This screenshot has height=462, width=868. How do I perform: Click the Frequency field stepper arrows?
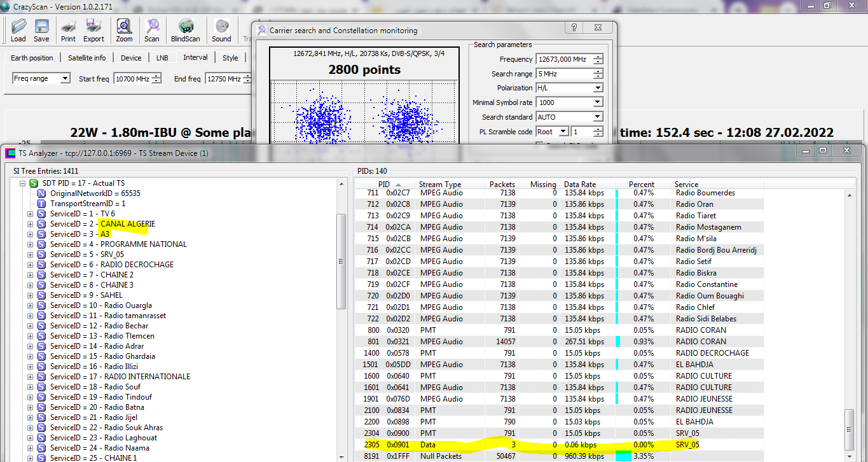click(598, 59)
